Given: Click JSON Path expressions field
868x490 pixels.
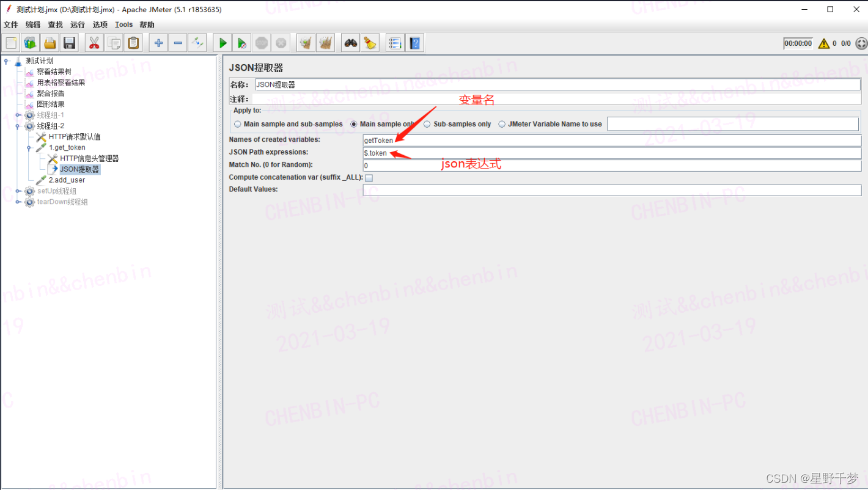Looking at the screenshot, I should click(612, 153).
